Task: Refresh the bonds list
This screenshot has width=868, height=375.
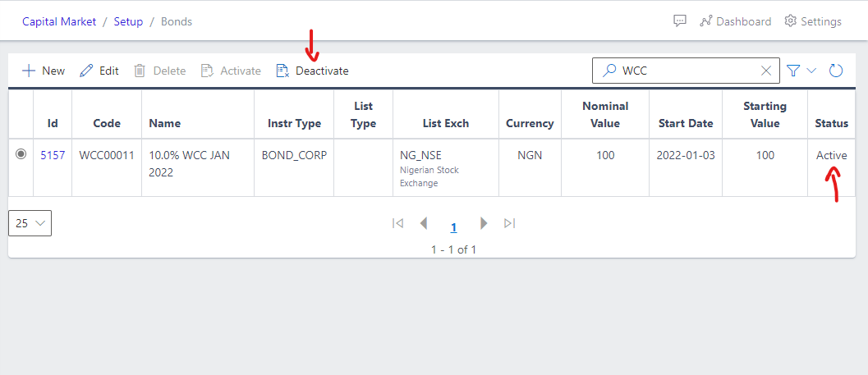Action: click(x=835, y=71)
